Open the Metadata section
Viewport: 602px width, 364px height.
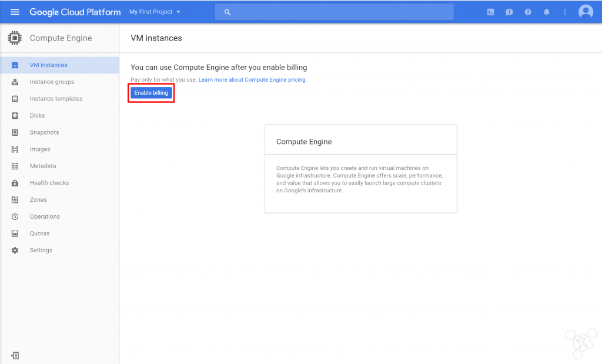(x=43, y=166)
